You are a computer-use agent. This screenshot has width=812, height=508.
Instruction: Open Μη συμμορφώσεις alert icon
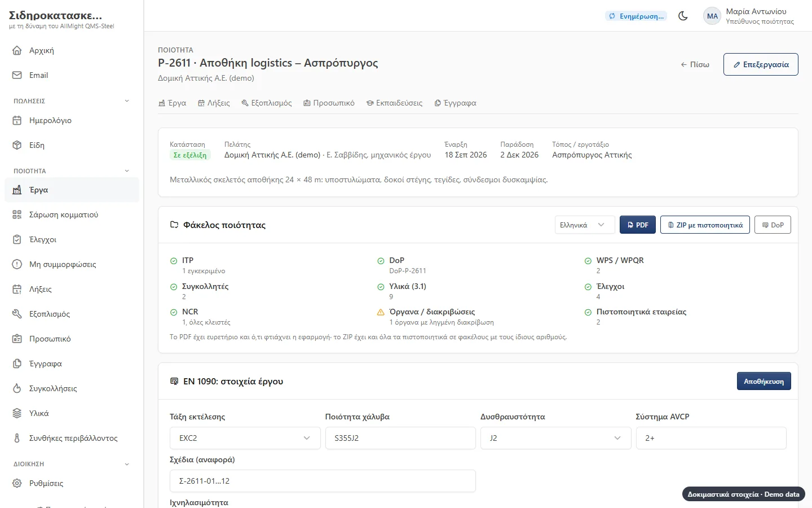17,264
